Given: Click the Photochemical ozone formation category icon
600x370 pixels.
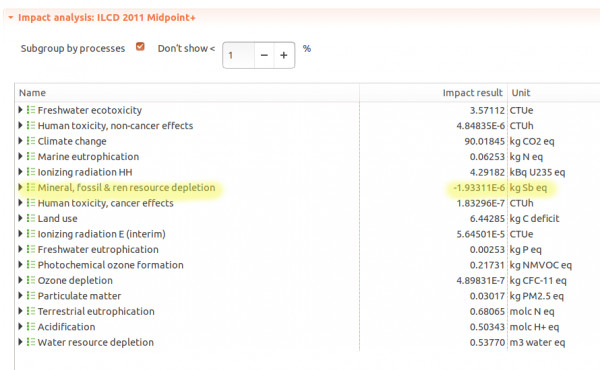Looking at the screenshot, I should pos(31,264).
